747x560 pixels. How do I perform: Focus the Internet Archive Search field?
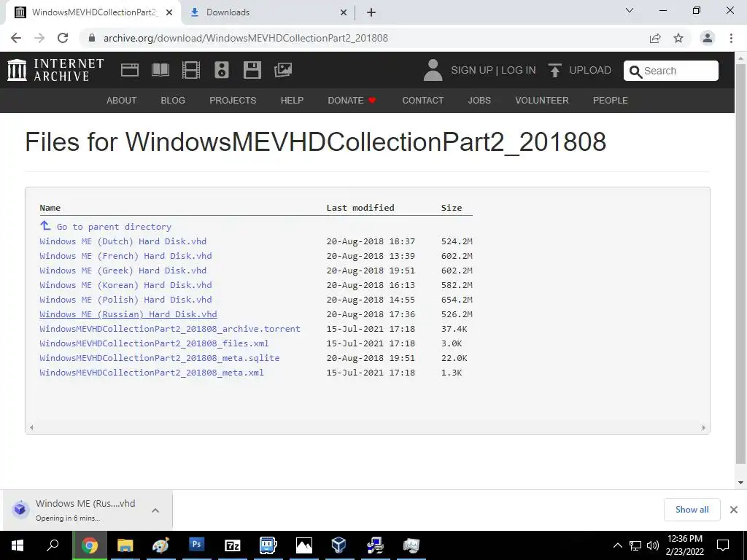coord(671,71)
